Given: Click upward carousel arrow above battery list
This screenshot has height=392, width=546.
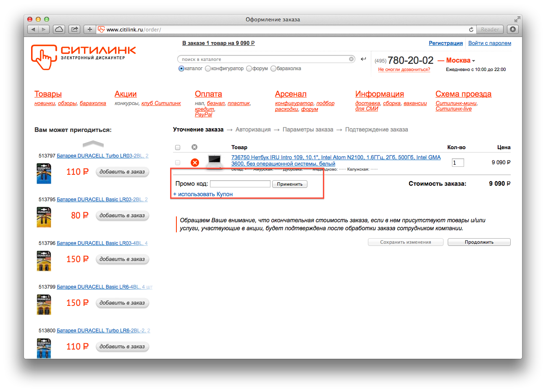Looking at the screenshot, I should [93, 144].
